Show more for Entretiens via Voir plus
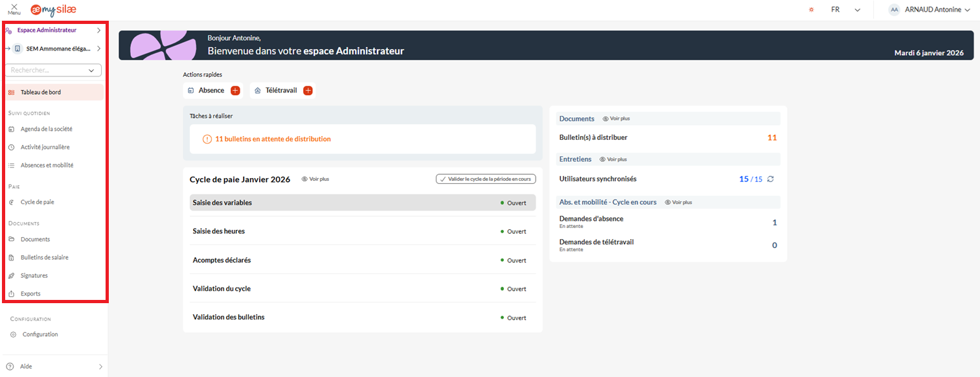This screenshot has width=980, height=377. pos(613,159)
